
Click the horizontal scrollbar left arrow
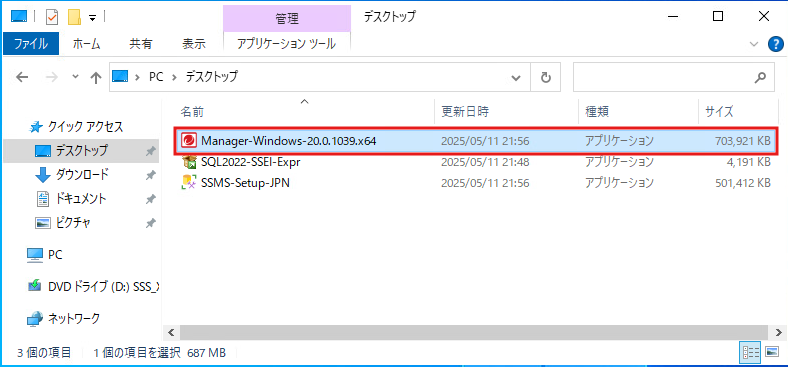171,333
